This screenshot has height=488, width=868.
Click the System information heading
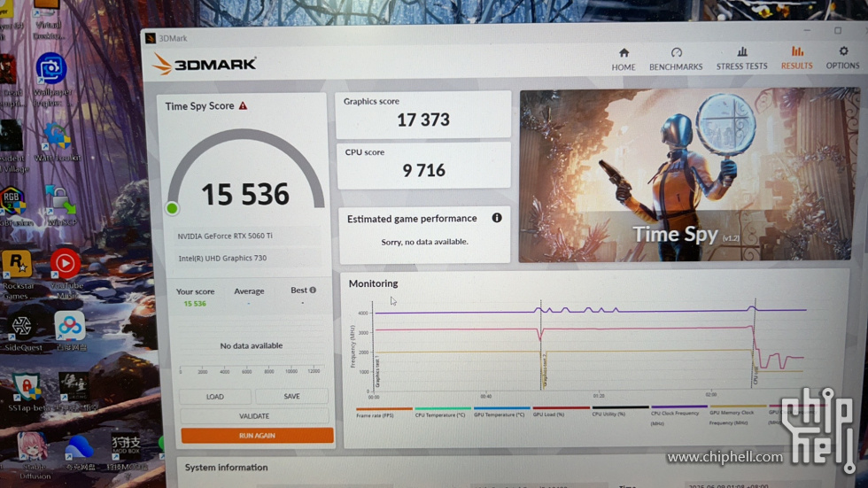click(227, 468)
